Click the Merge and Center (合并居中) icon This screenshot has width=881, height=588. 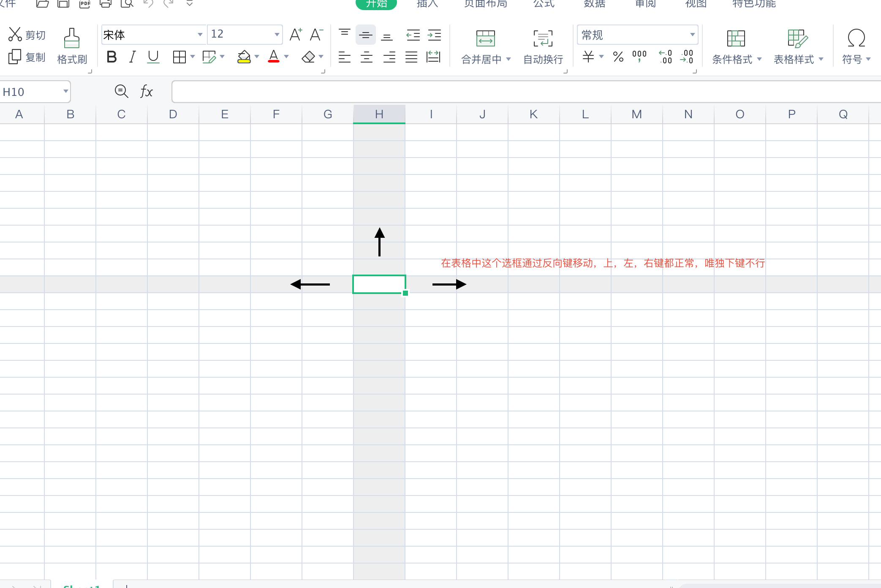(485, 38)
